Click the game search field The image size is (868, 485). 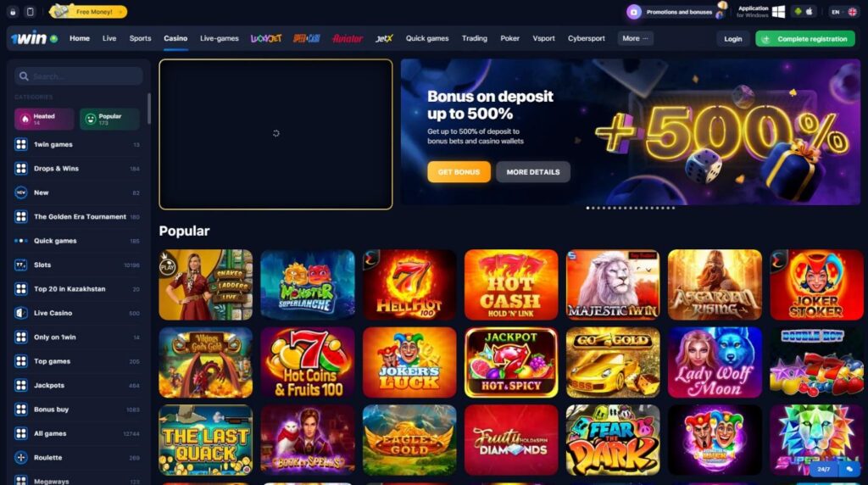click(x=79, y=75)
